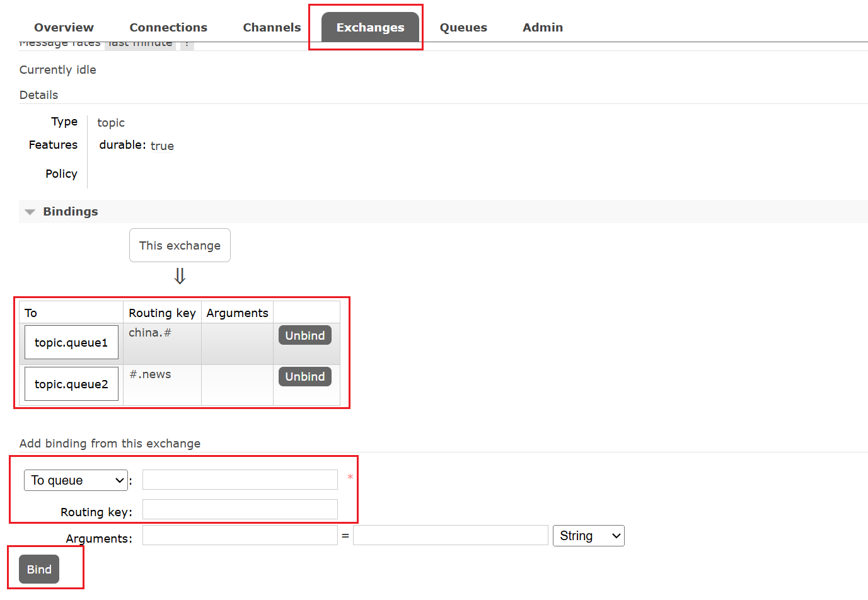Switch to the Connections tab
The image size is (868, 600).
point(168,27)
